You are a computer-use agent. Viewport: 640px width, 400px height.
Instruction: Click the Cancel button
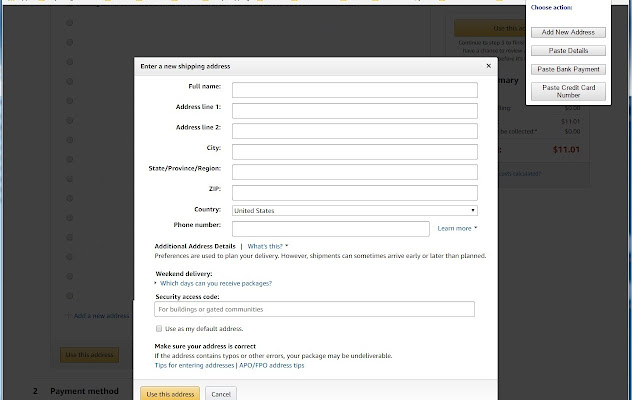coord(220,394)
